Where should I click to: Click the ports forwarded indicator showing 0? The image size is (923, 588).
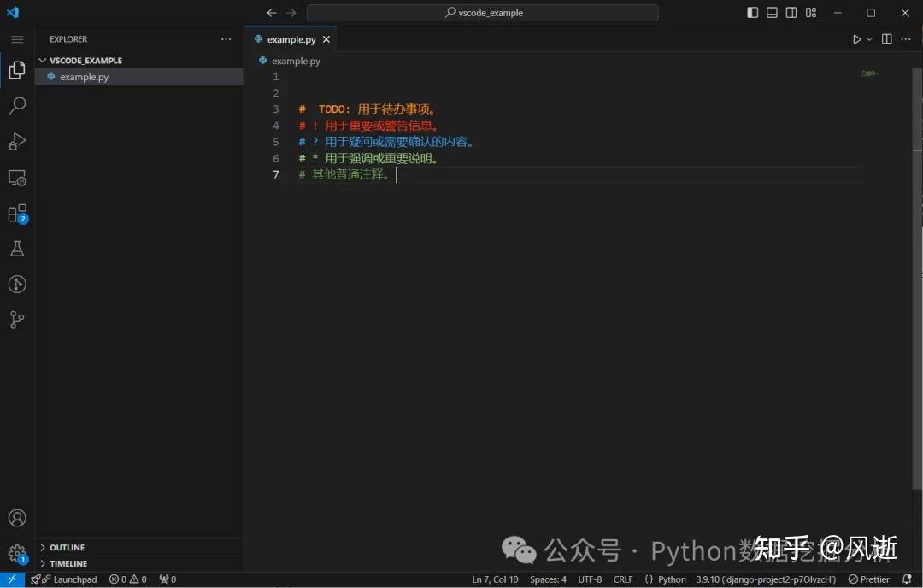(168, 579)
